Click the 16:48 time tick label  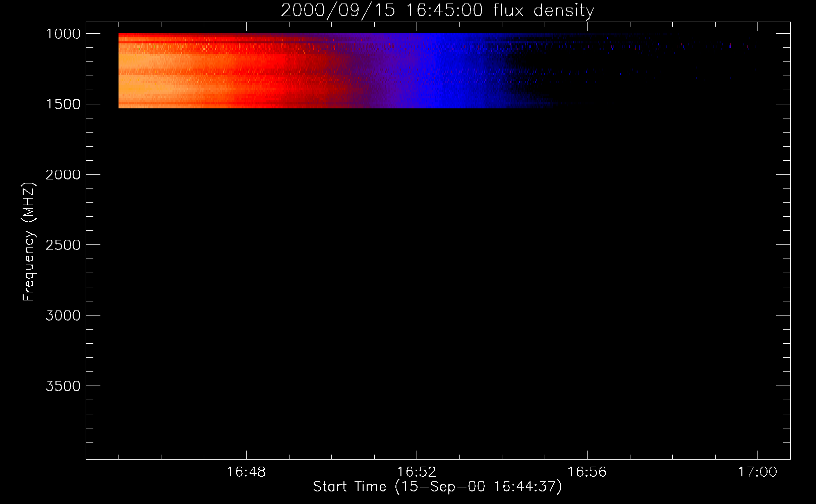coord(246,472)
